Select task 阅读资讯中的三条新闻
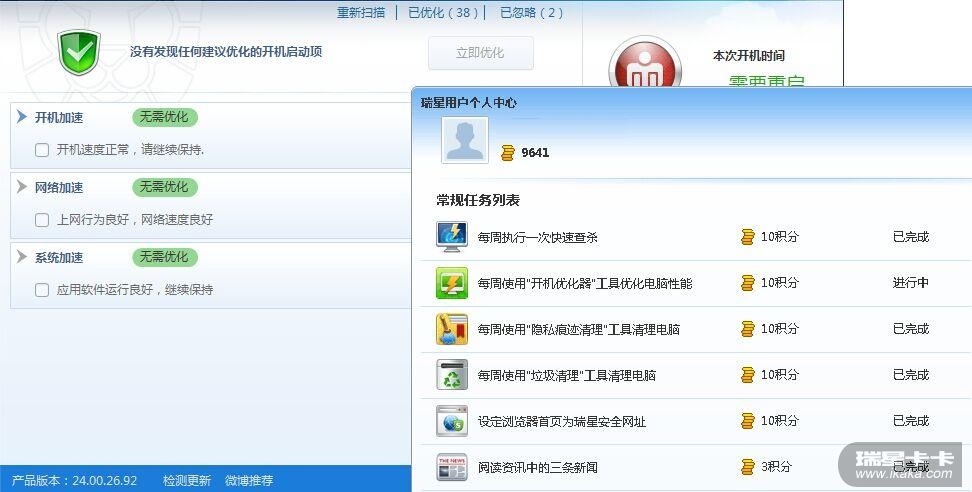The image size is (972, 492). pos(537,468)
